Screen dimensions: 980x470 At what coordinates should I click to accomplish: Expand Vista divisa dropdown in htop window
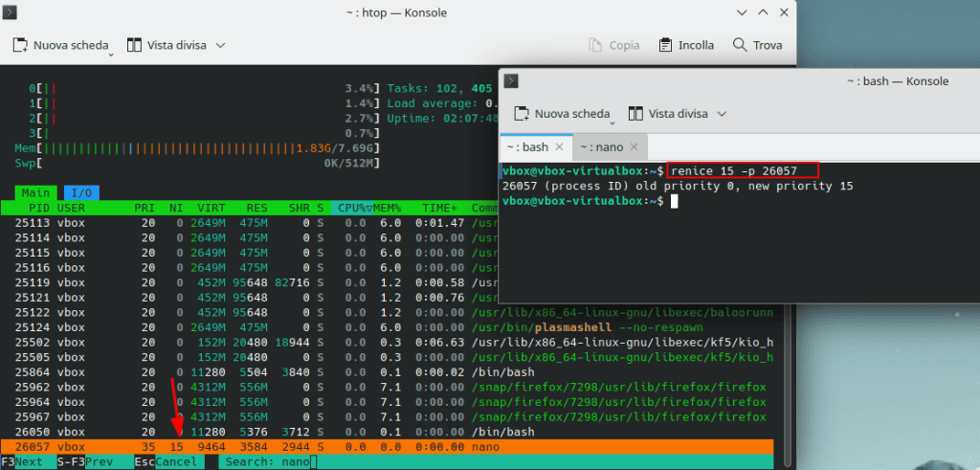pos(221,45)
